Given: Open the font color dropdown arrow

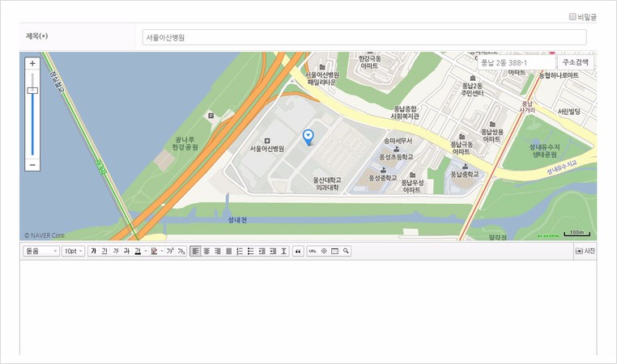Looking at the screenshot, I should (x=145, y=252).
